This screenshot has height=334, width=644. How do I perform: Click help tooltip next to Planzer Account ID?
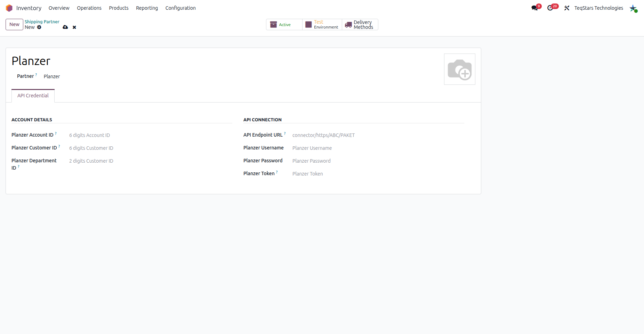[56, 133]
